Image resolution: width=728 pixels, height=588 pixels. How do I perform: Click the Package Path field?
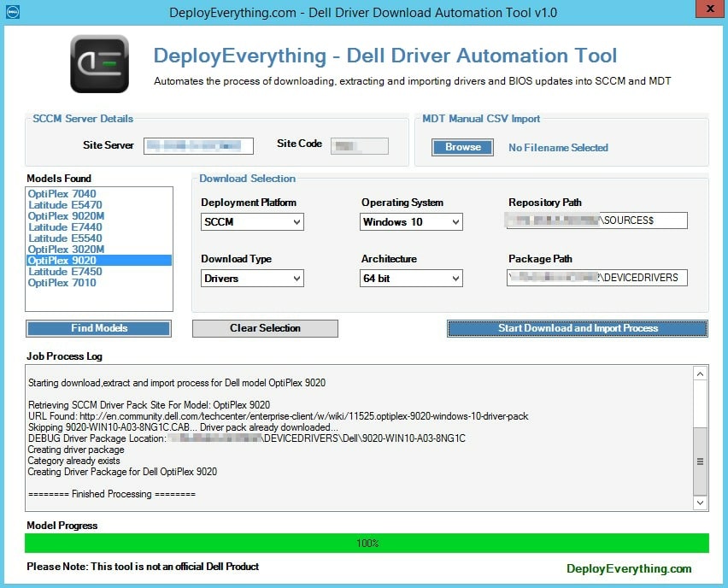pyautogui.click(x=597, y=278)
